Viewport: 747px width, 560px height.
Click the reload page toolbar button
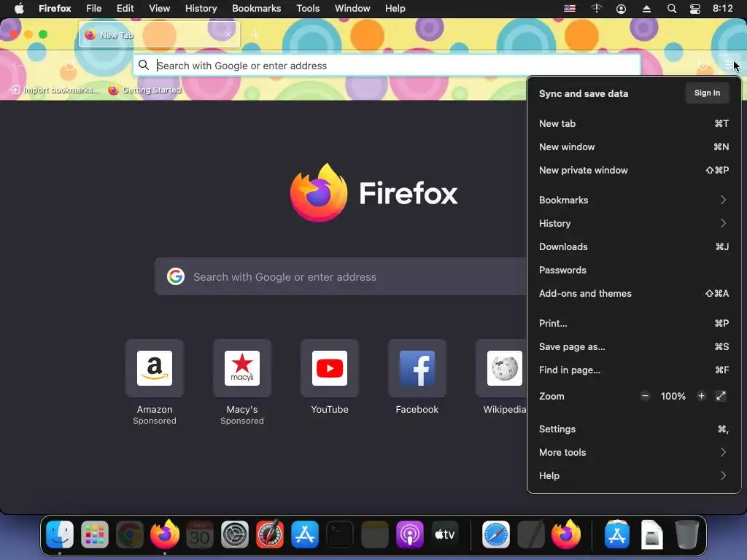point(69,65)
